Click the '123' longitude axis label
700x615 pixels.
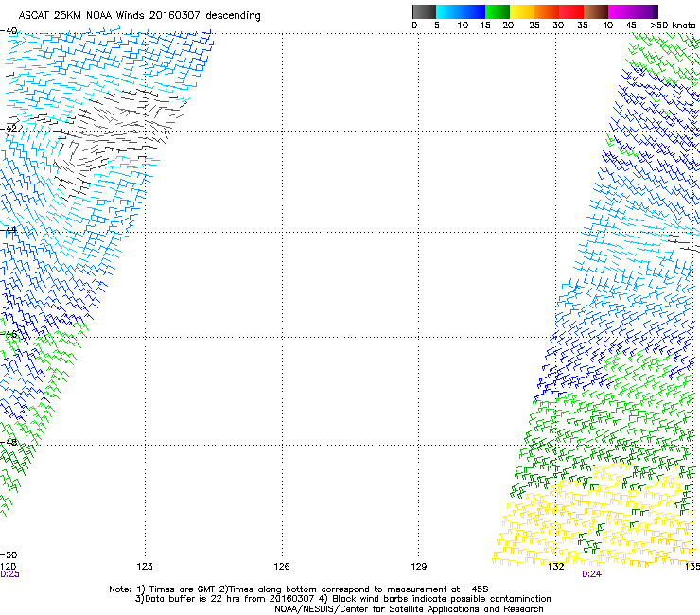(145, 567)
